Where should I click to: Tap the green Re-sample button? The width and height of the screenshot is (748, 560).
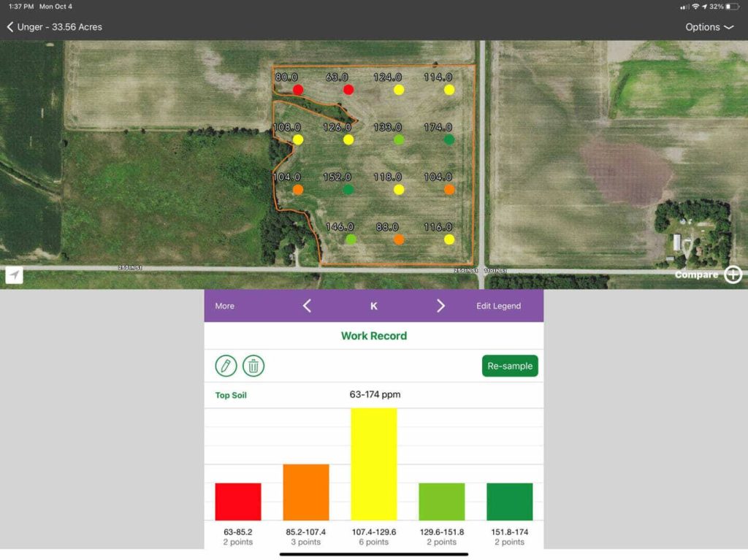(509, 366)
